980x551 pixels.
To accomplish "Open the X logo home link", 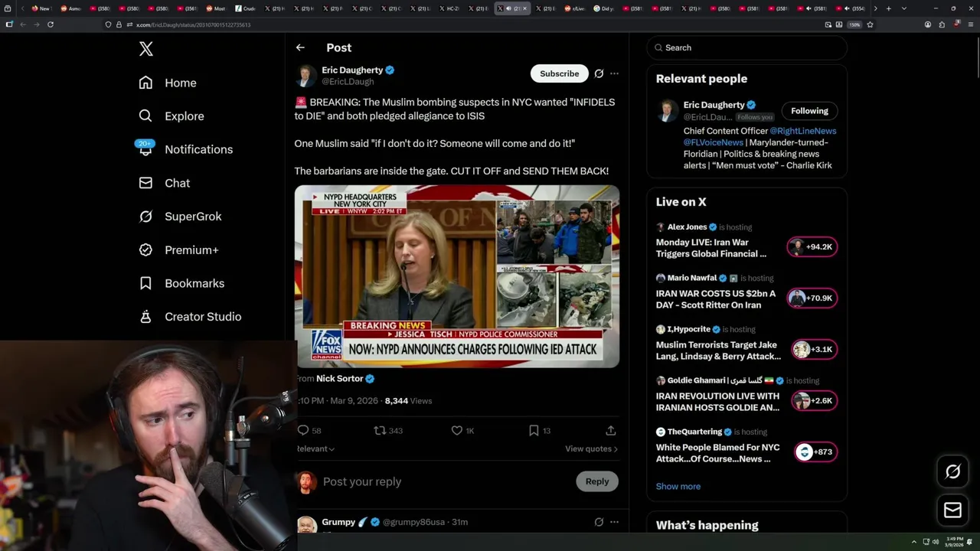I will click(x=146, y=49).
